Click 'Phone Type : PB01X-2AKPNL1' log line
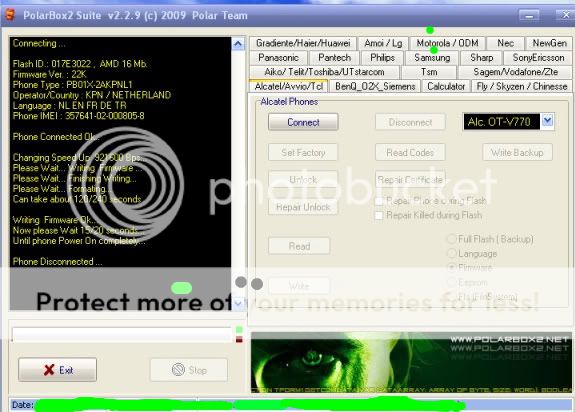 pyautogui.click(x=72, y=85)
